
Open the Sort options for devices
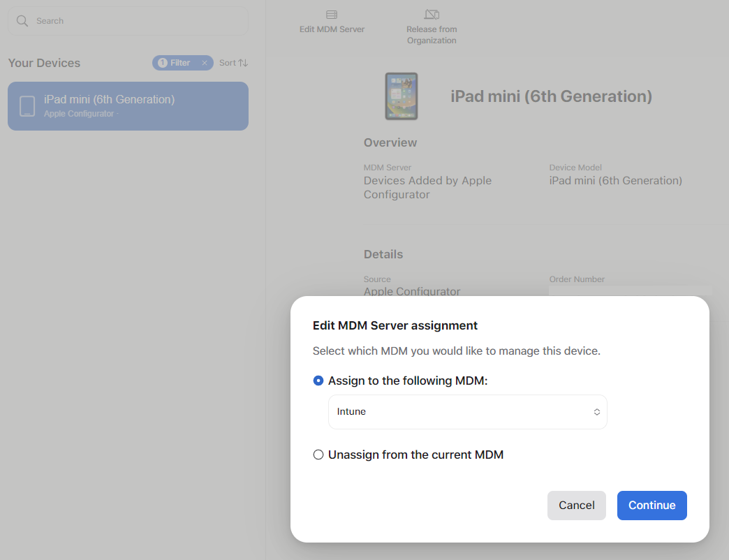(233, 63)
